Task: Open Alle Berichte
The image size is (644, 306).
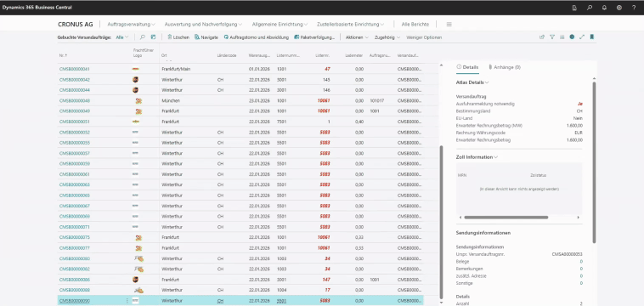Action: pos(415,25)
